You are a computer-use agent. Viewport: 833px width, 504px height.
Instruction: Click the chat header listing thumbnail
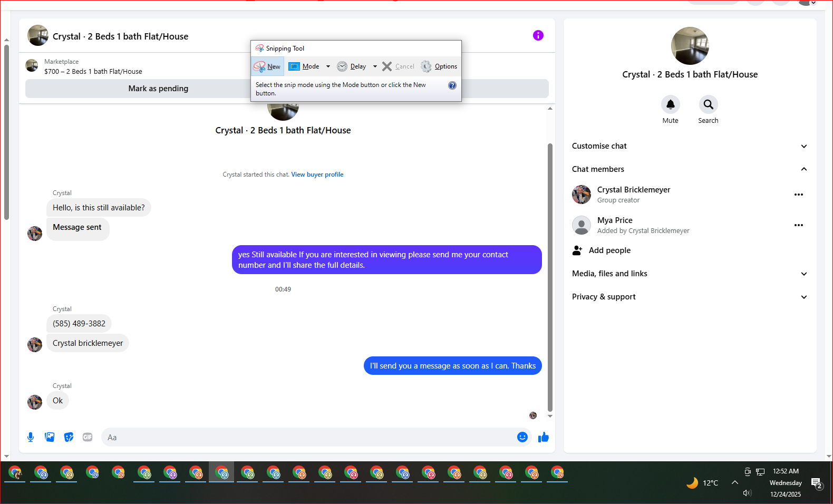point(38,35)
